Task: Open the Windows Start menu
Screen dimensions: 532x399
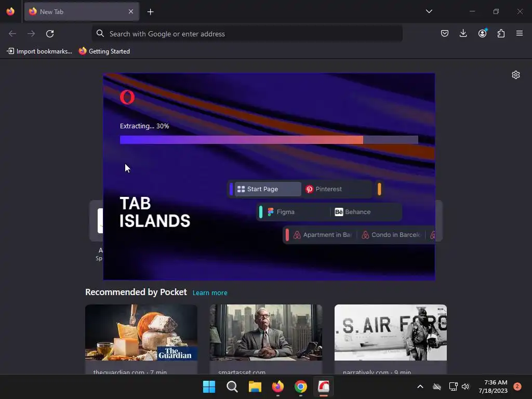Action: (x=209, y=387)
